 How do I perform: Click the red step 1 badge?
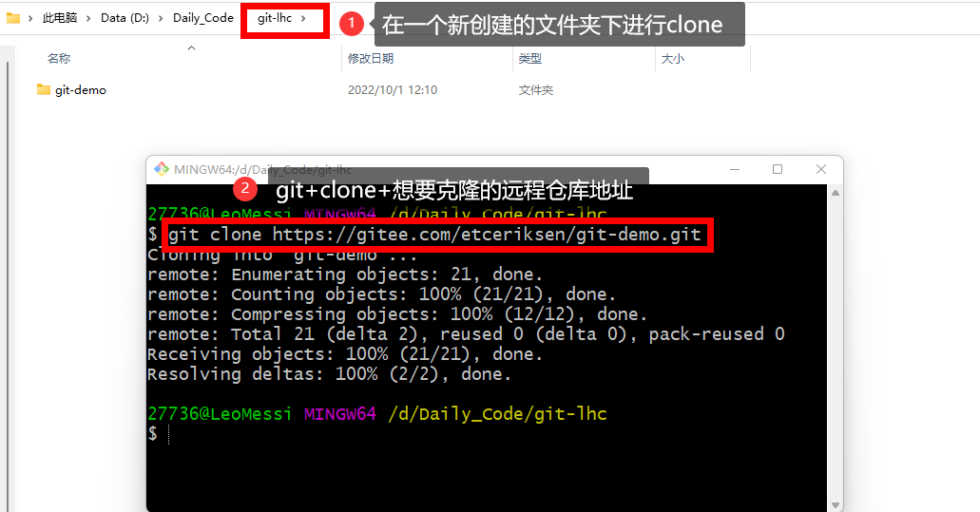coord(352,24)
